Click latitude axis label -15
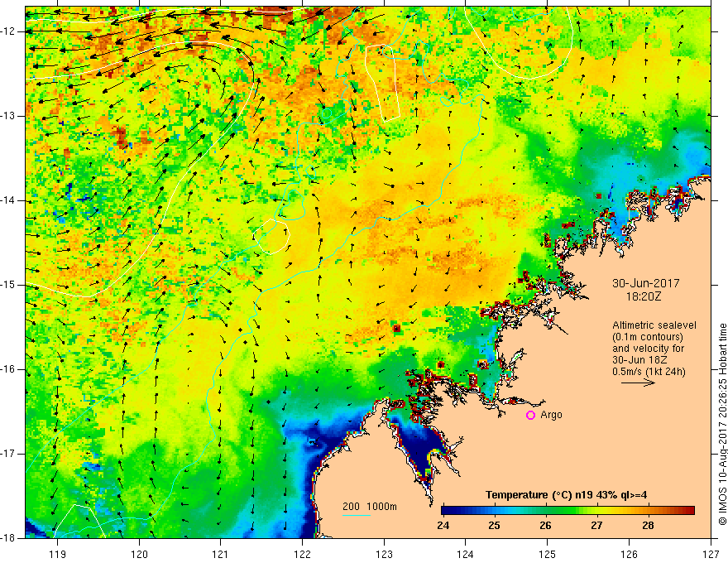Viewport: 728px width, 563px height. pyautogui.click(x=9, y=285)
